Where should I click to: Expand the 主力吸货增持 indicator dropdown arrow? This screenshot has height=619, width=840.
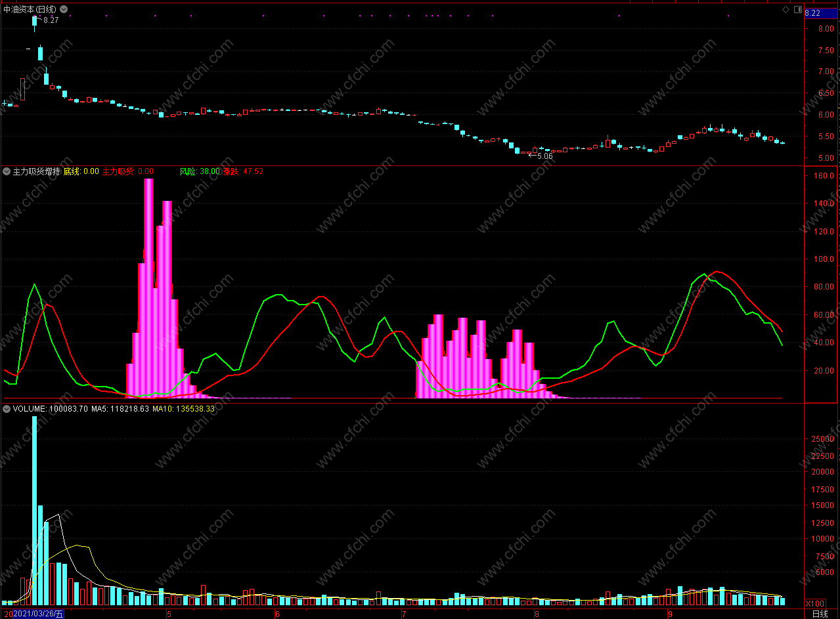click(7, 171)
